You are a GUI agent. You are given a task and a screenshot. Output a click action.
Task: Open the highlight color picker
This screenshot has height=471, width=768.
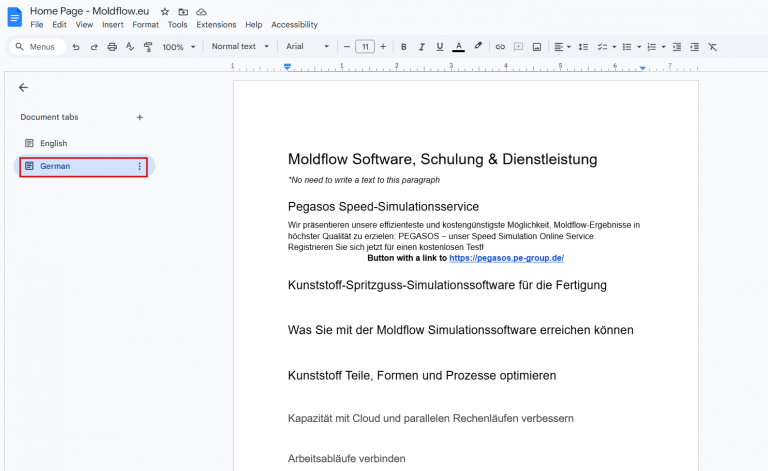(x=478, y=47)
